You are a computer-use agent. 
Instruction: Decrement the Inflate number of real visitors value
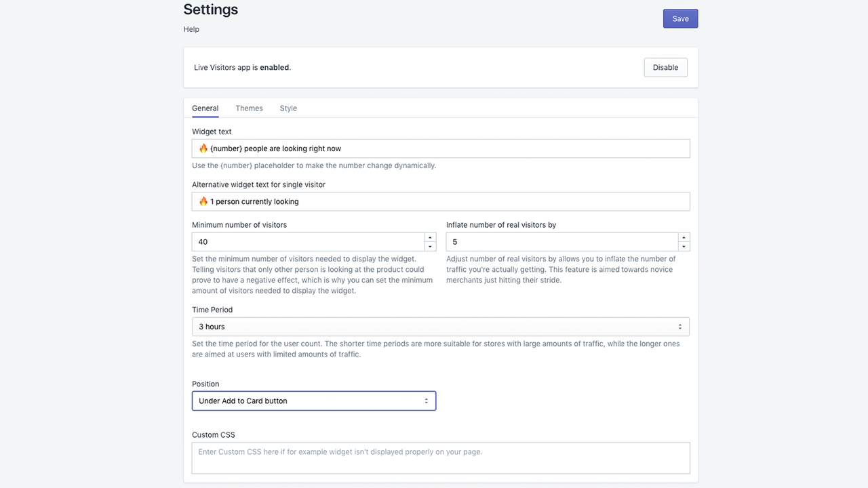click(x=683, y=245)
